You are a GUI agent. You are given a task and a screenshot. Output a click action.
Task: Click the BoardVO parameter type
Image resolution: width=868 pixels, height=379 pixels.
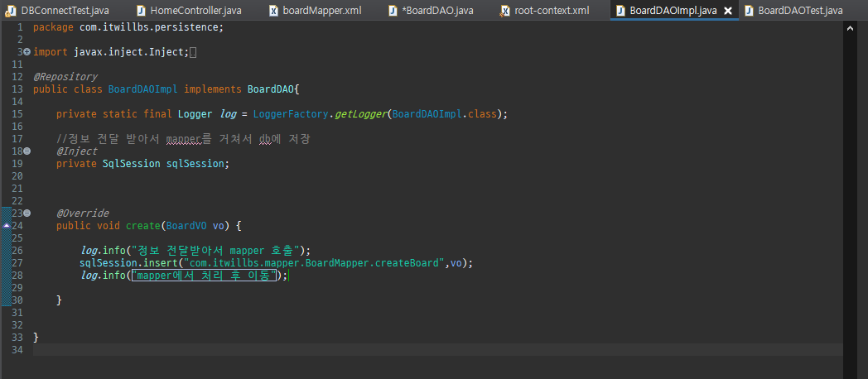pyautogui.click(x=186, y=226)
